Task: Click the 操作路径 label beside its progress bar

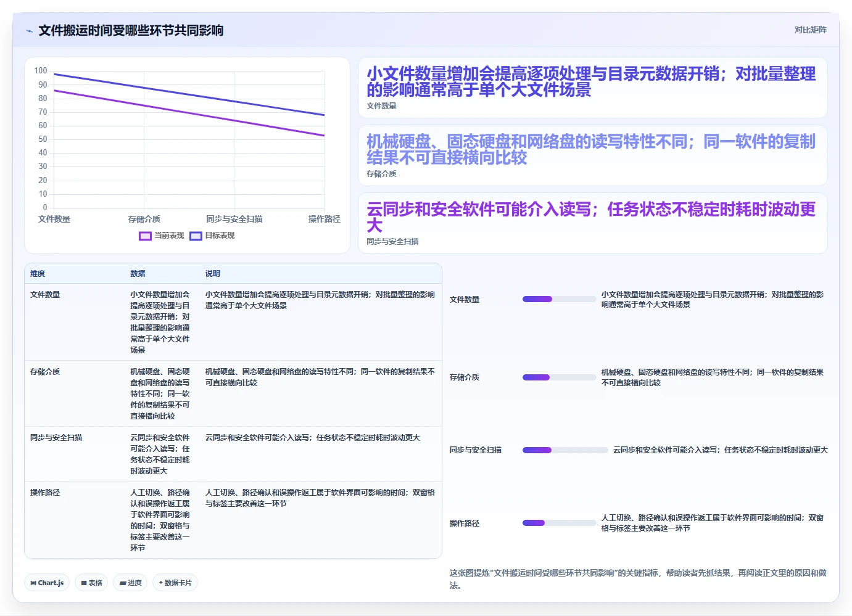Action: (465, 524)
